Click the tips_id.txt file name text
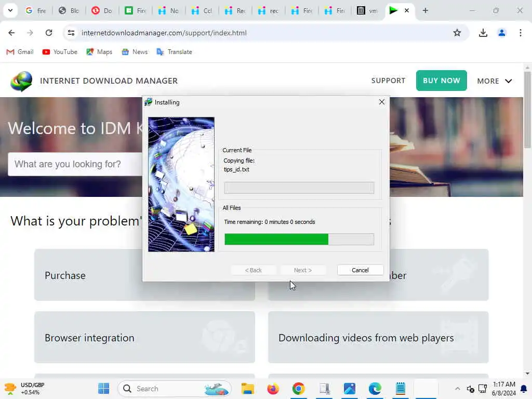This screenshot has height=399, width=532. click(236, 169)
